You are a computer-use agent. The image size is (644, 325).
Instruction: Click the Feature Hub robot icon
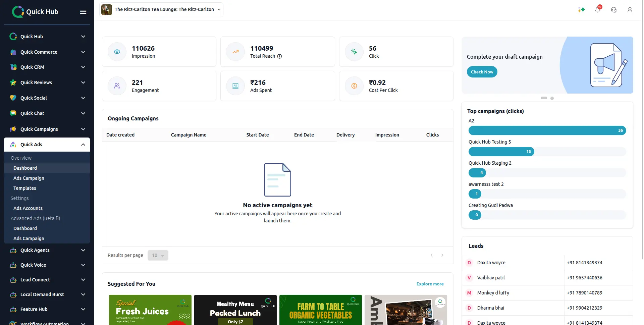[x=13, y=309]
